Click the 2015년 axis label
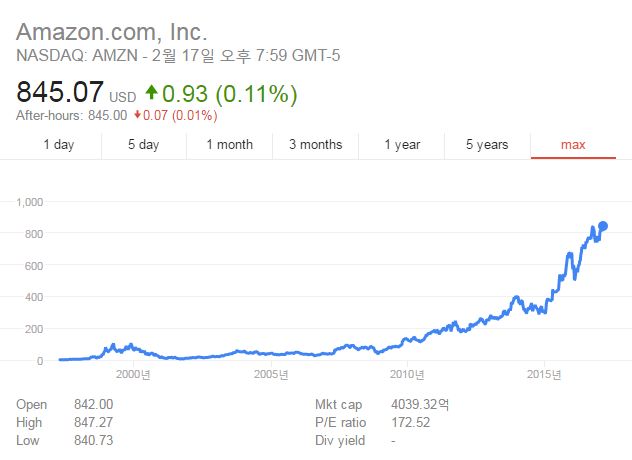632x460 pixels. (x=544, y=375)
